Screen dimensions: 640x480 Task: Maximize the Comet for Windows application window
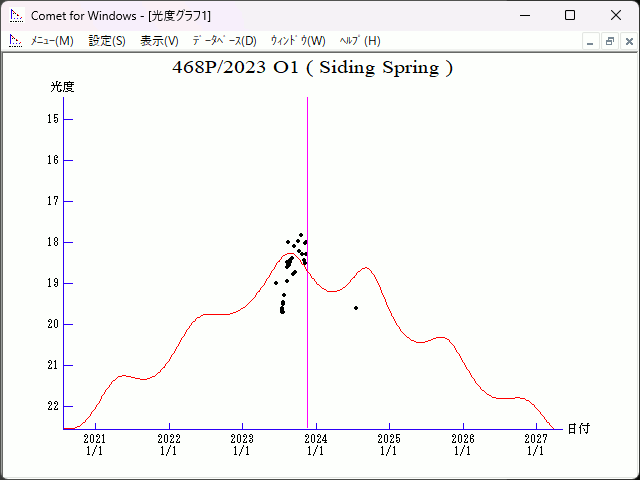[x=570, y=15]
